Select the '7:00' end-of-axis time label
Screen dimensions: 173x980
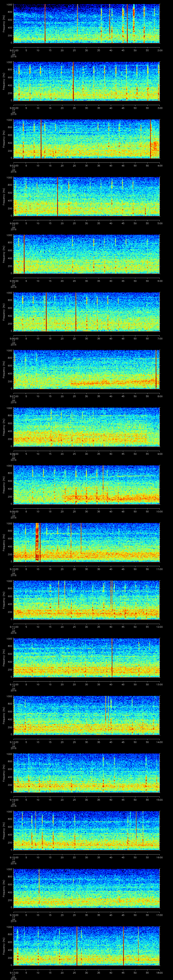click(160, 339)
